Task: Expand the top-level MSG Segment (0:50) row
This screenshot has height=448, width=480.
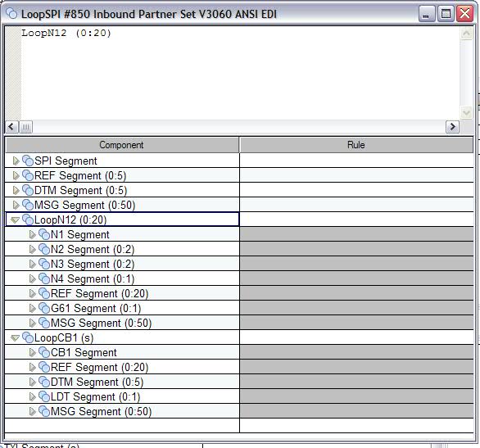Action: coord(16,205)
